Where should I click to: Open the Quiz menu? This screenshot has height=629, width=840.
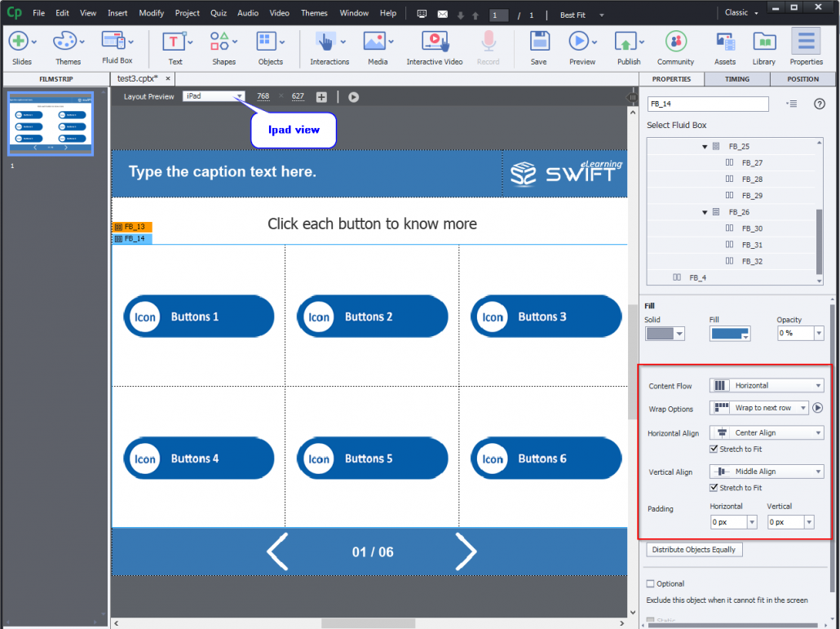pos(218,12)
